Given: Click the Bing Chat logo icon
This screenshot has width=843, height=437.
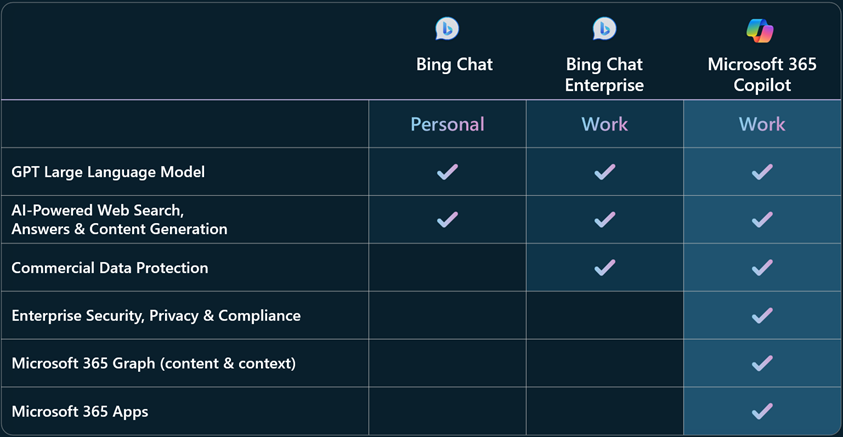Looking at the screenshot, I should tap(447, 28).
